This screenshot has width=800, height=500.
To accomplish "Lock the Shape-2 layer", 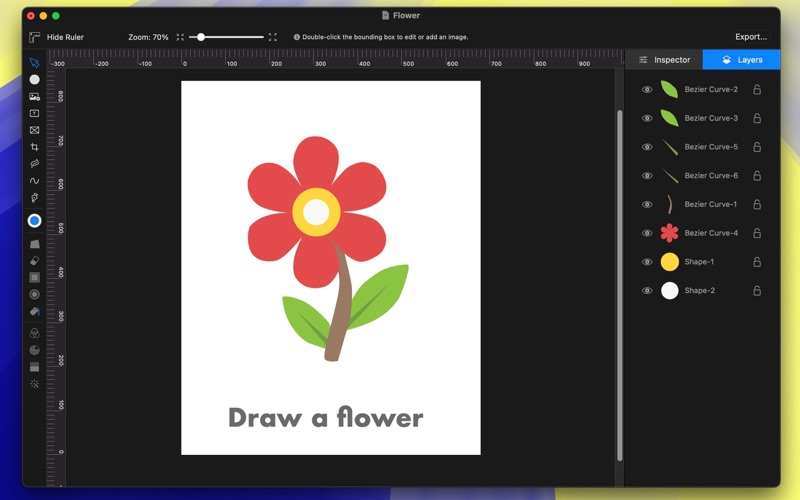I will 757,291.
